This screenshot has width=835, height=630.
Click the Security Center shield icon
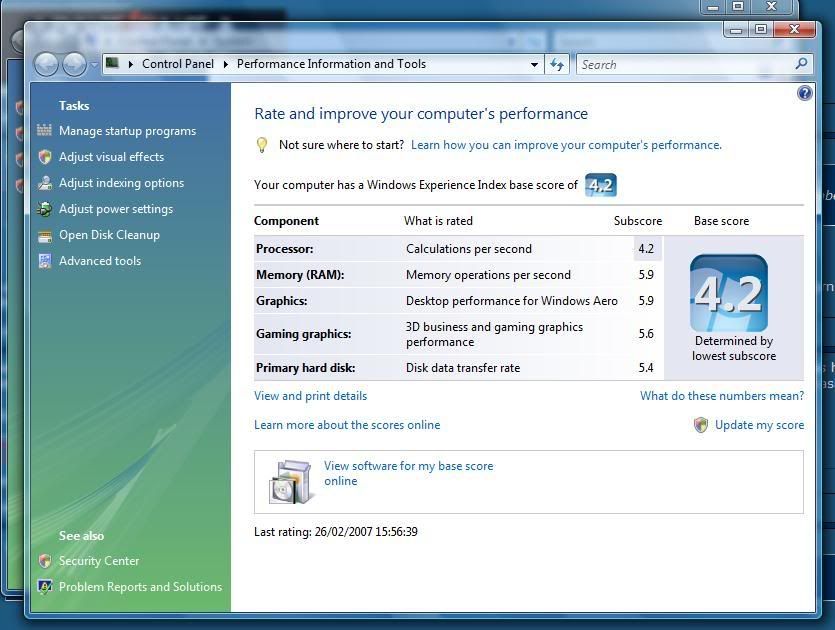pyautogui.click(x=44, y=561)
